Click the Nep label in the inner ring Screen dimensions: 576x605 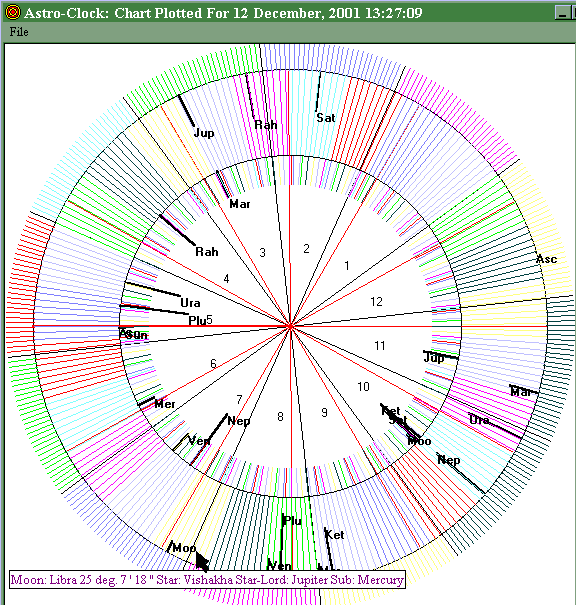tap(239, 421)
